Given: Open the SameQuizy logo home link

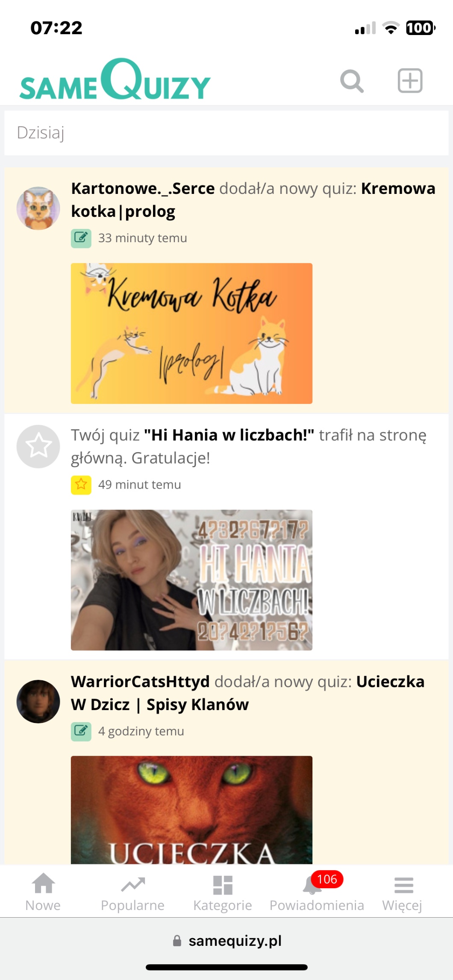Looking at the screenshot, I should point(115,79).
